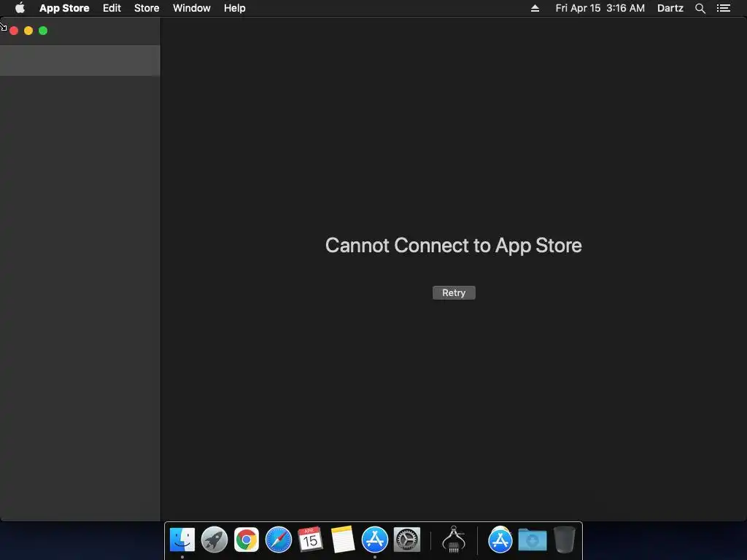Screen dimensions: 747x560
Task: Open System Preferences from the Dock
Action: 407,540
